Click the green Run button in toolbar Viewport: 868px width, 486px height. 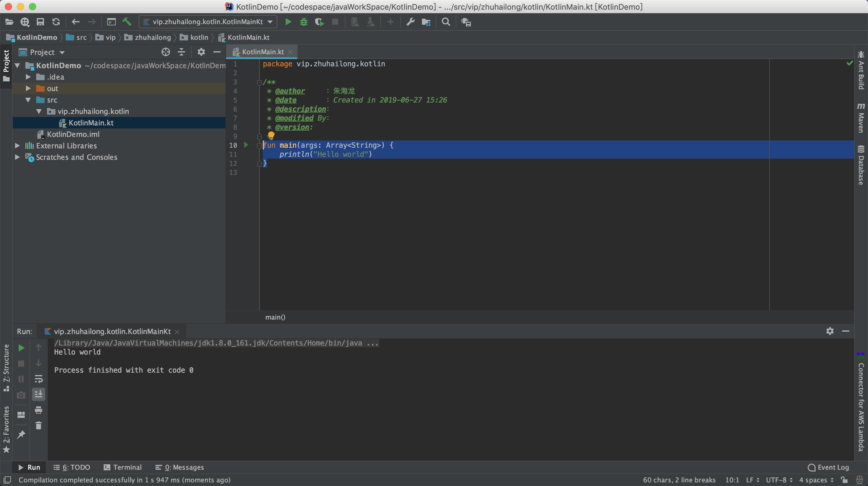click(288, 22)
